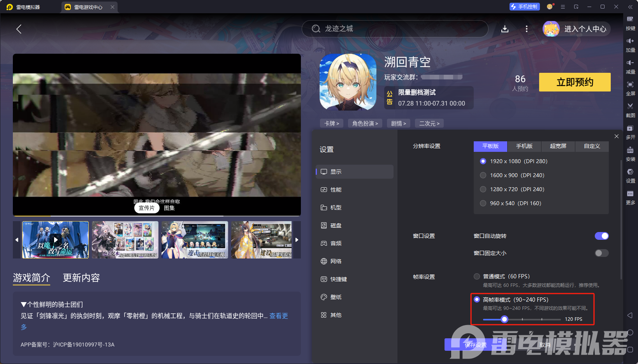Play the first trailer thumbnail
The image size is (638, 364).
[x=56, y=240]
